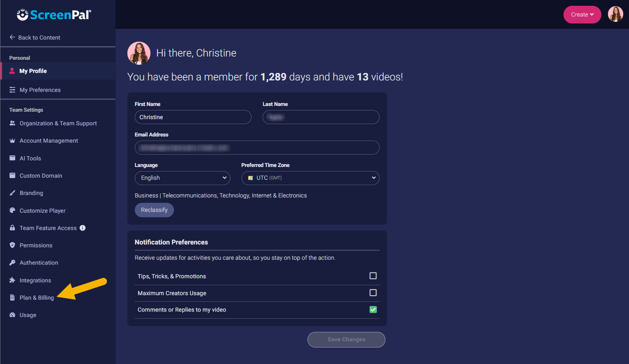629x364 pixels.
Task: Open Plan & Billing menu item
Action: pos(37,298)
